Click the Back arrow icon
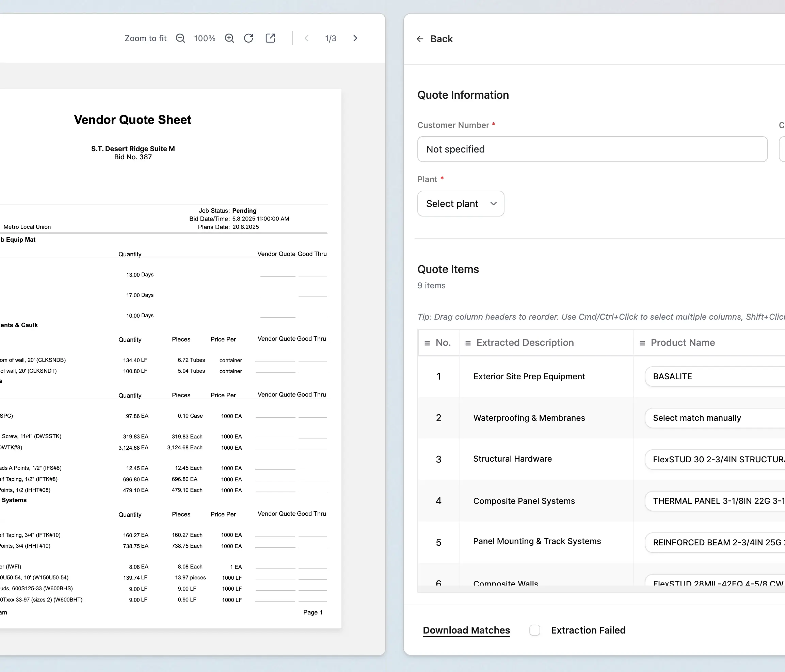Screen dimensions: 785x672 420,39
